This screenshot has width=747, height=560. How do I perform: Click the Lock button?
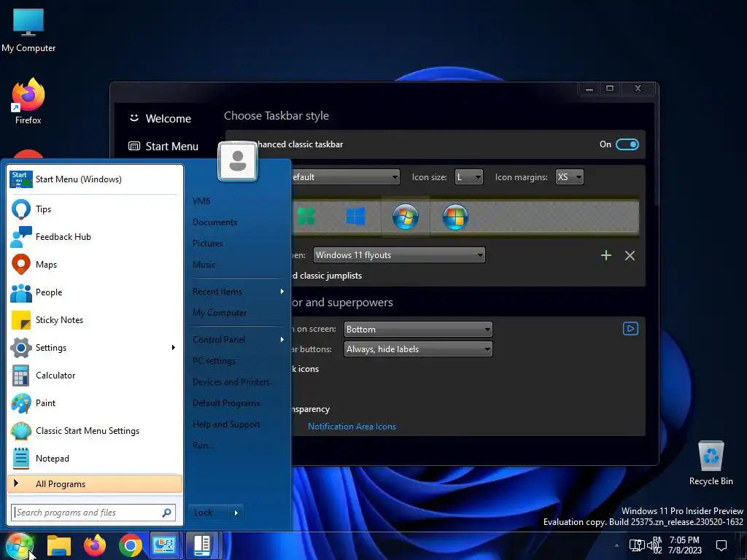(x=209, y=513)
